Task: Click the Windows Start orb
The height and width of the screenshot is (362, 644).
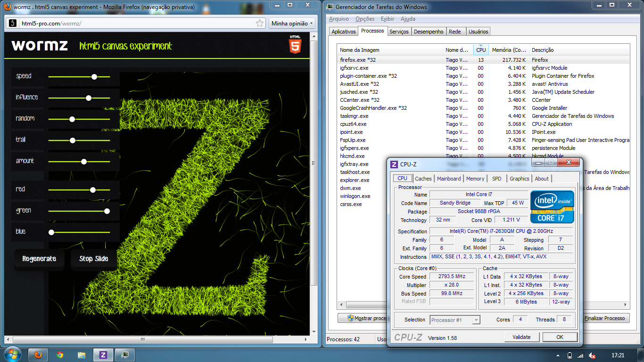Action: pyautogui.click(x=12, y=354)
